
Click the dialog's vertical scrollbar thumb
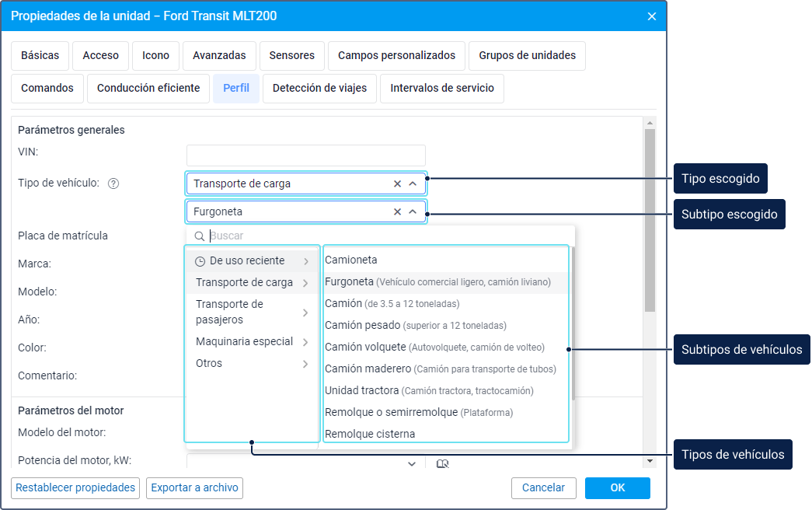(650, 218)
